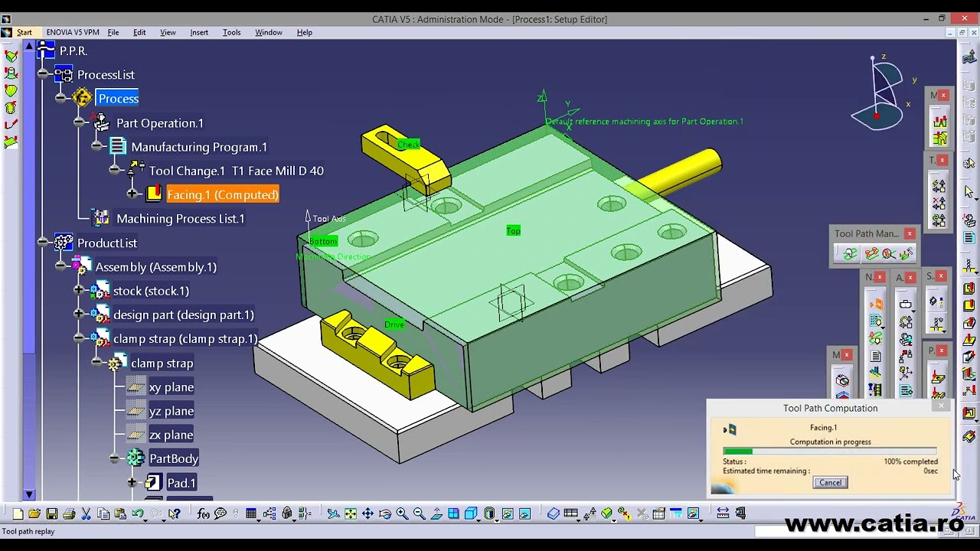The height and width of the screenshot is (551, 980).
Task: Click the Fly mode airplane icon
Action: coord(333,514)
